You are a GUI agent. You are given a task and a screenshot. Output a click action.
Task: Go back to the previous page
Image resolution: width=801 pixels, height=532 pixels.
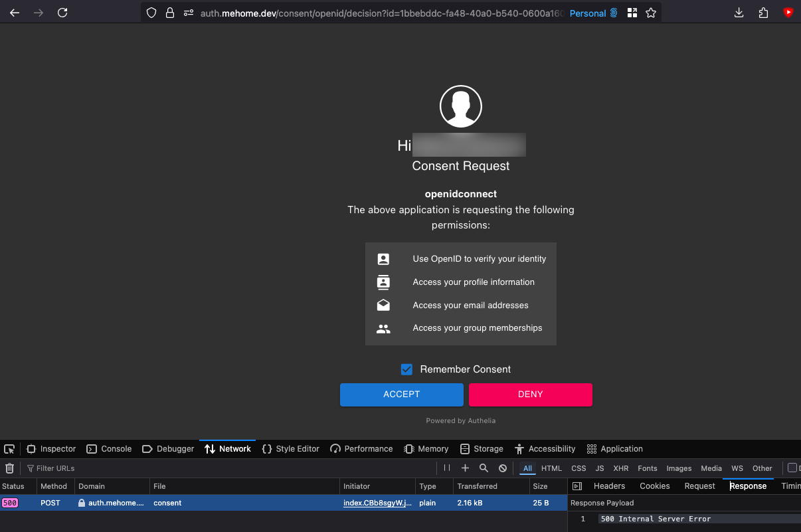click(15, 13)
